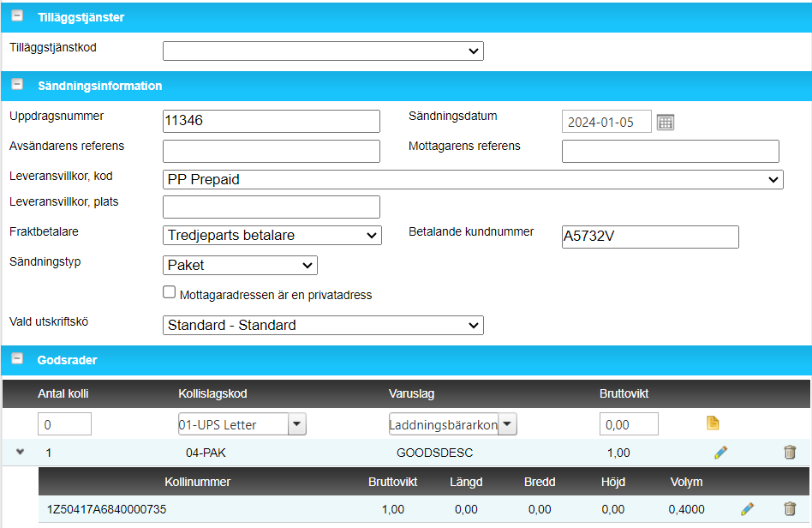The width and height of the screenshot is (812, 528).
Task: Click the Uppdragsnummer input field
Action: [271, 121]
